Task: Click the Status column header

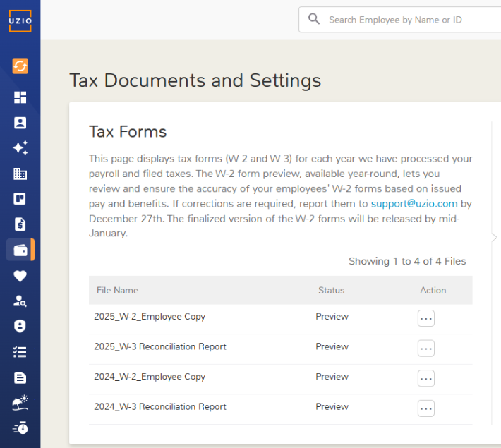Action: pos(332,290)
